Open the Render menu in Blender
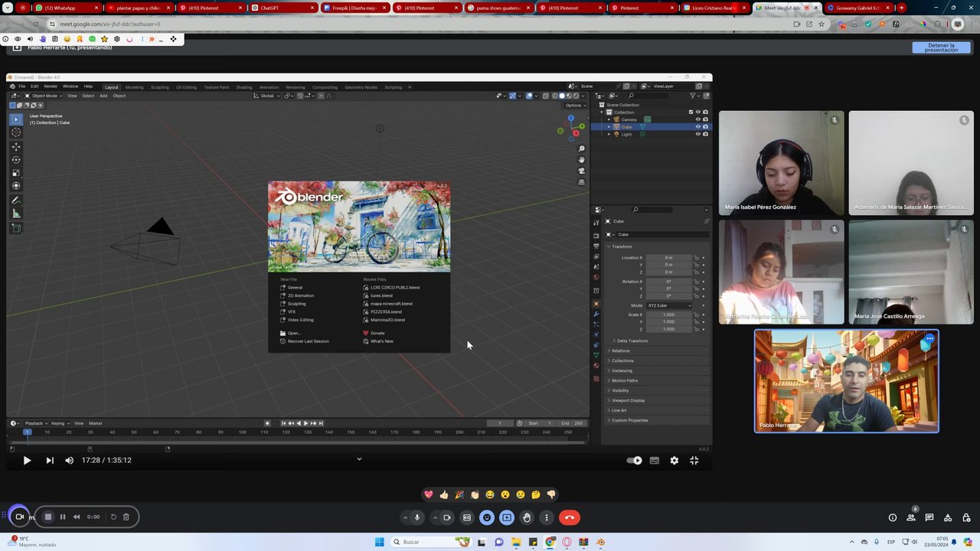Image resolution: width=980 pixels, height=551 pixels. [x=51, y=86]
